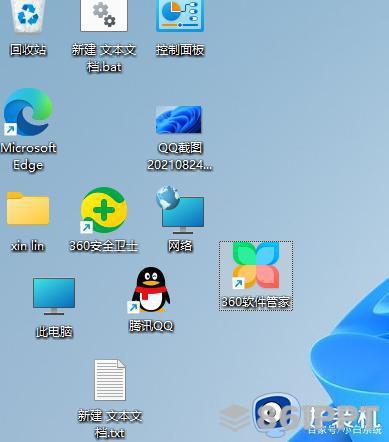
Task: Click the 腾讯QQ label text
Action: point(151,326)
